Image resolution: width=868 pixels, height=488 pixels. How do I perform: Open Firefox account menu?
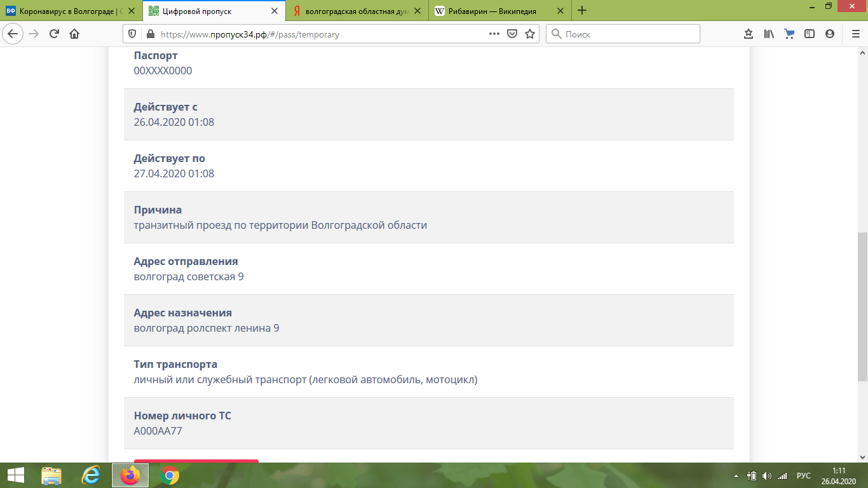pos(830,34)
